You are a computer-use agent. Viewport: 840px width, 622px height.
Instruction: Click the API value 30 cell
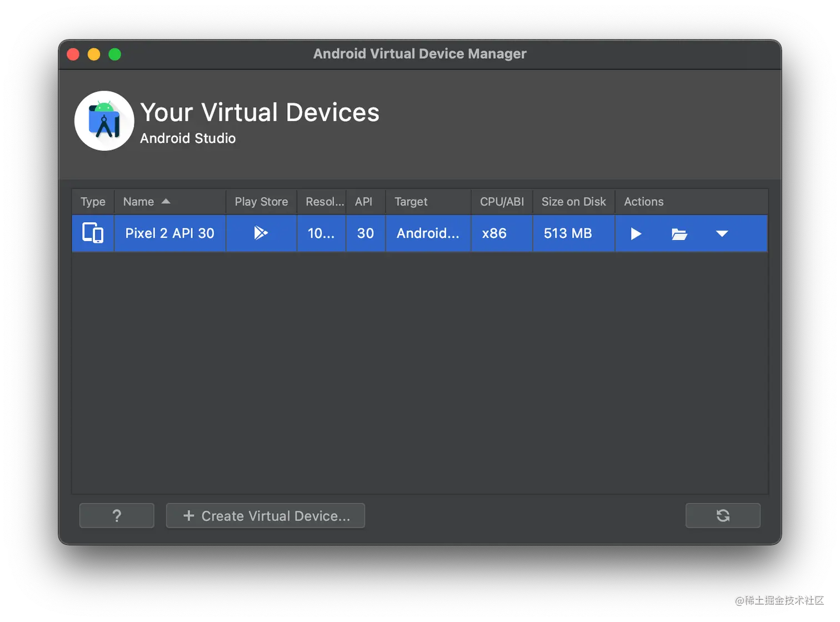pos(366,233)
